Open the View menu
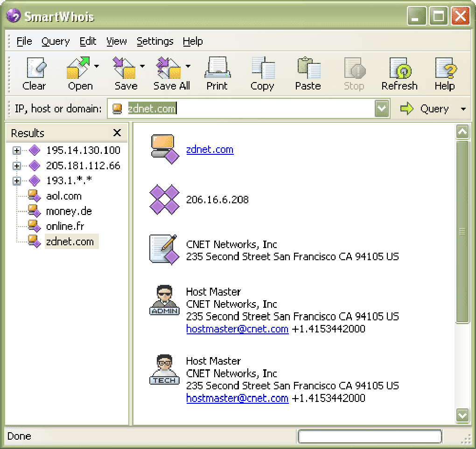Viewport: 476px width, 449px height. 116,41
